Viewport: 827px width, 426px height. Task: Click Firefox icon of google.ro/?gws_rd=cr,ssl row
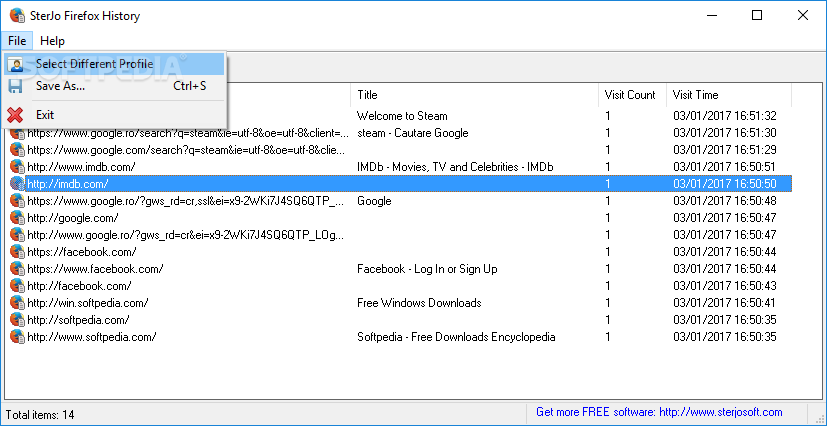point(17,201)
